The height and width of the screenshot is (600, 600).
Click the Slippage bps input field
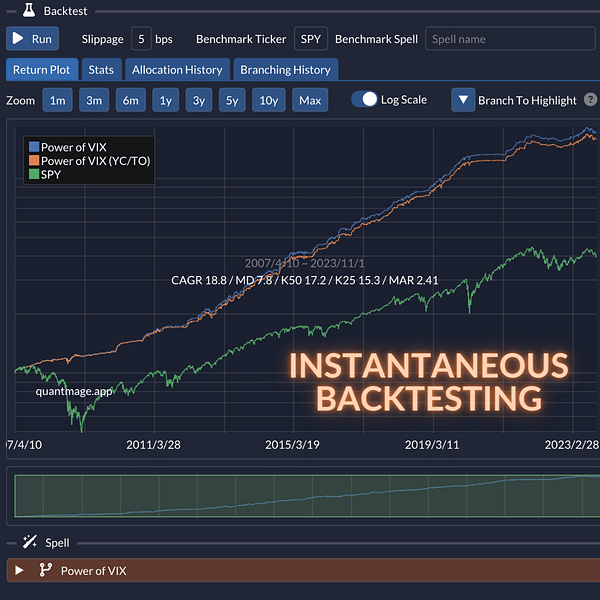coord(141,38)
